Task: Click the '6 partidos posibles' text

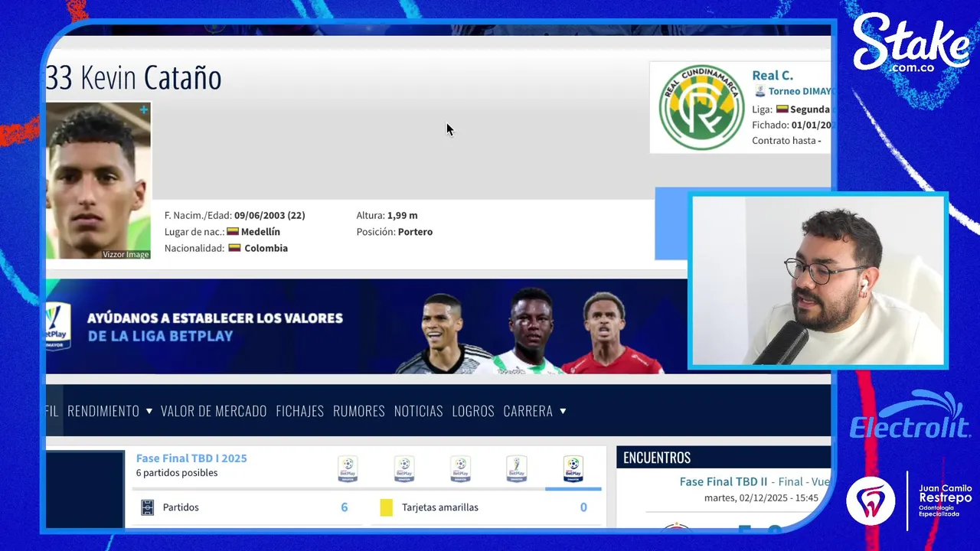Action: pyautogui.click(x=177, y=473)
